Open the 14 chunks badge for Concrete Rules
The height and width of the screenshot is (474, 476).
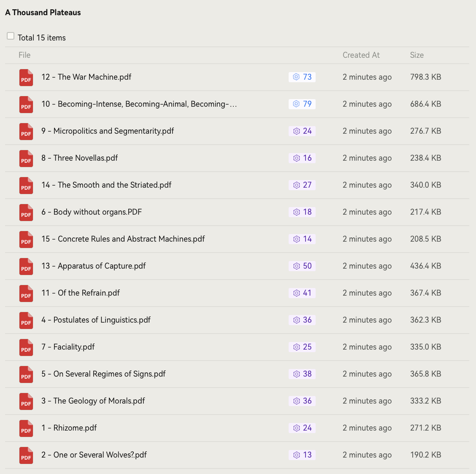coord(302,239)
